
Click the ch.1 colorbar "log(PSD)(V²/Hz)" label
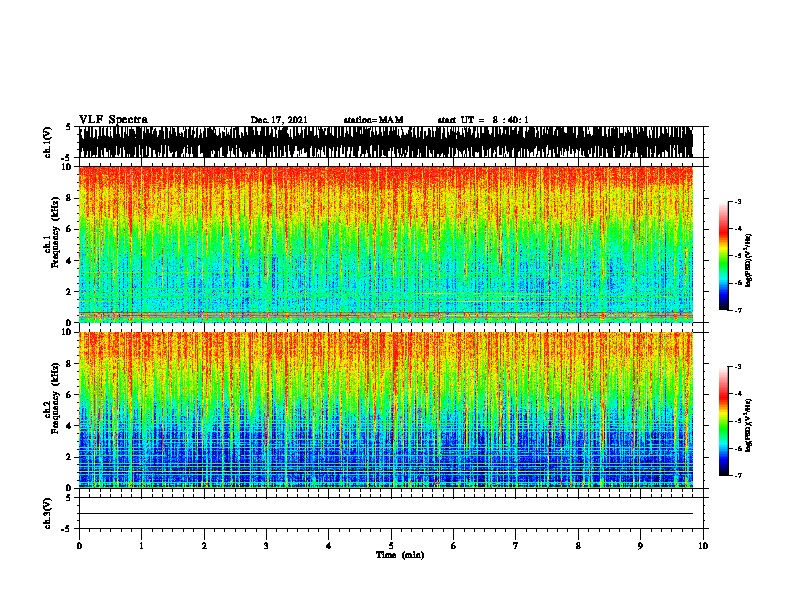(748, 260)
